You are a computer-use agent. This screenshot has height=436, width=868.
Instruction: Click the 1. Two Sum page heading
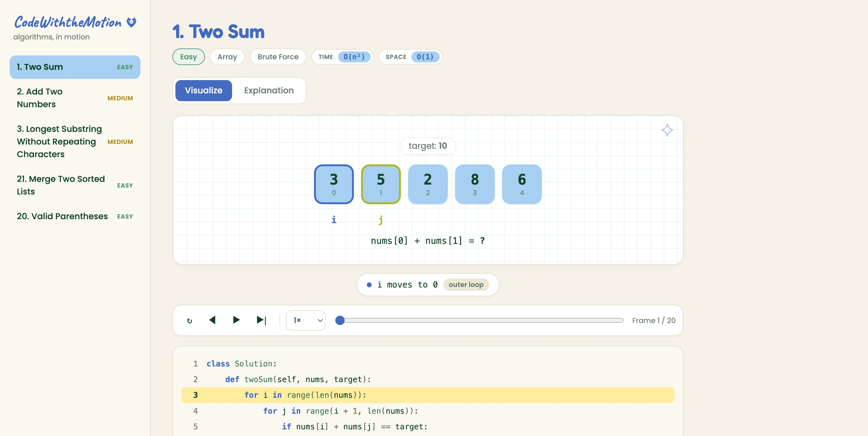click(218, 32)
